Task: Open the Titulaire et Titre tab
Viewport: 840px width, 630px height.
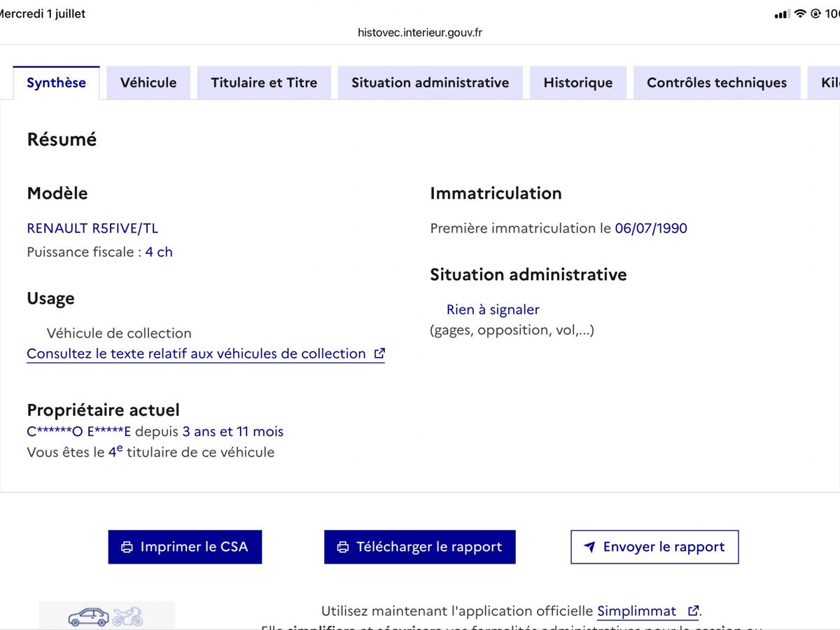Action: tap(264, 83)
